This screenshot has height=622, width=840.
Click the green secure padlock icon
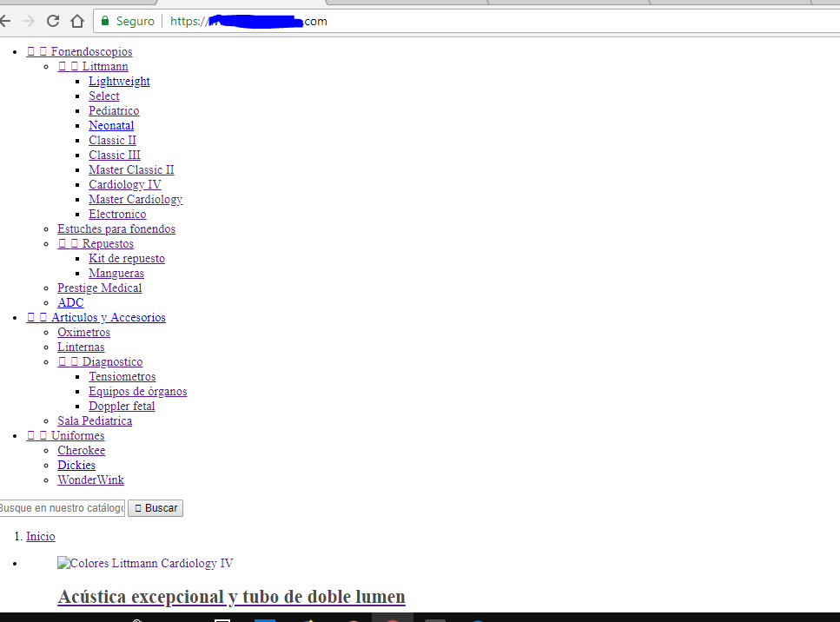pos(105,21)
